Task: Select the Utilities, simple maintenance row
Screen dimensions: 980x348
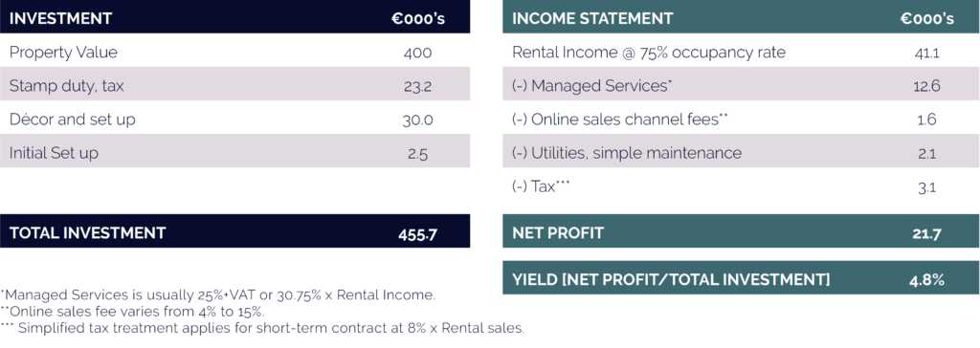Action: 742,152
